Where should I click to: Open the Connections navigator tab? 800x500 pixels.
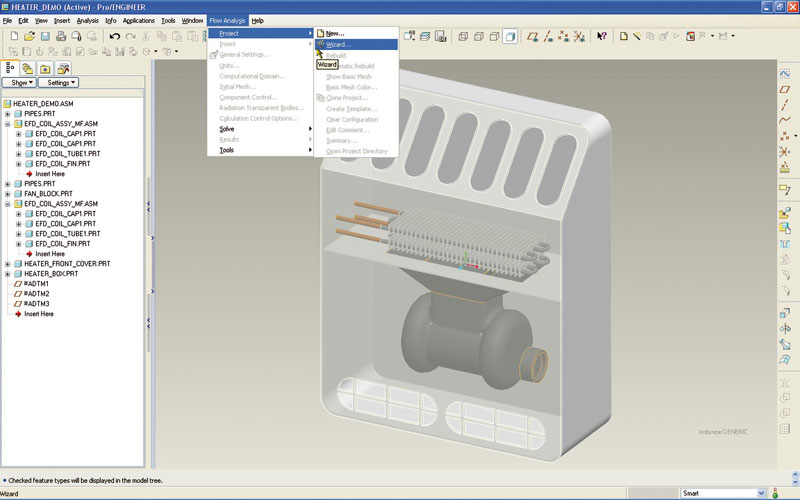tap(63, 68)
